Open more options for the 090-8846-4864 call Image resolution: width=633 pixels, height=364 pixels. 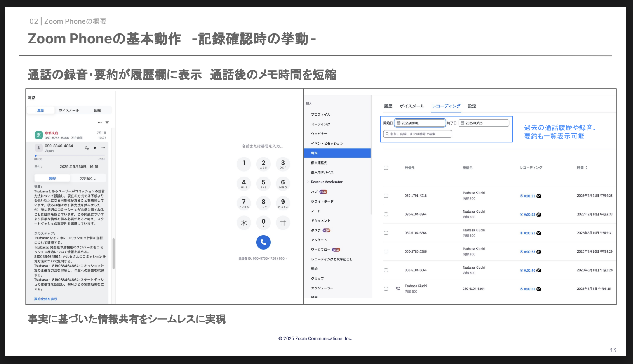pyautogui.click(x=103, y=148)
